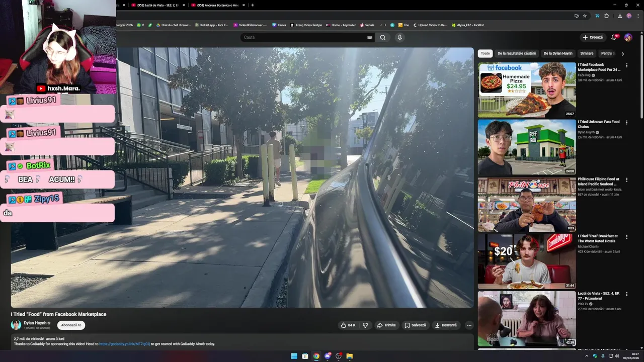
Task: Open options for Worst Rated Hotels video
Action: (626, 237)
